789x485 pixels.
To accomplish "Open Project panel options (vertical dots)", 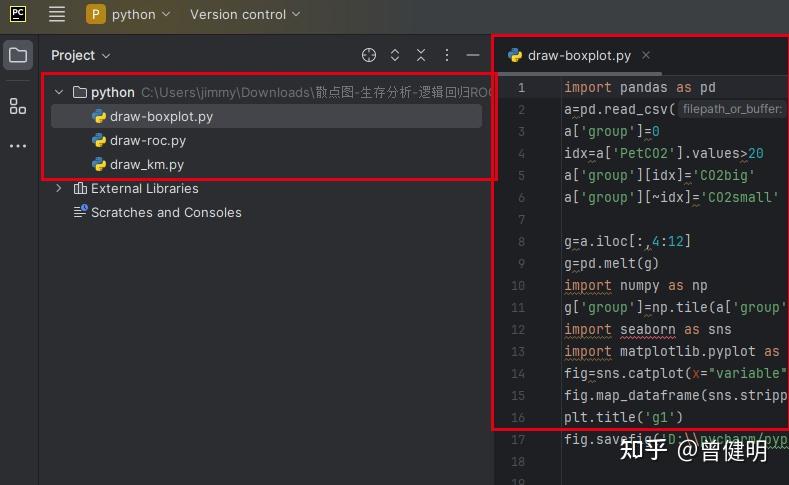I will [x=447, y=55].
